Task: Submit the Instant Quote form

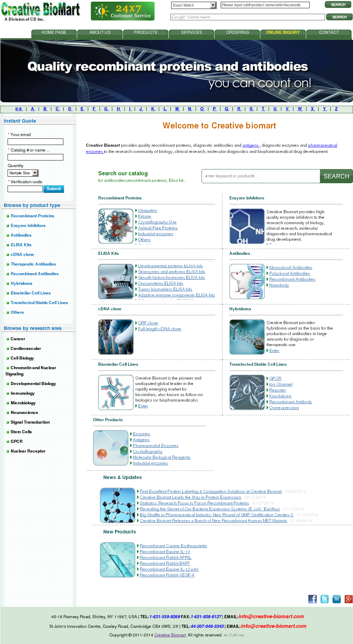Action: tap(53, 189)
